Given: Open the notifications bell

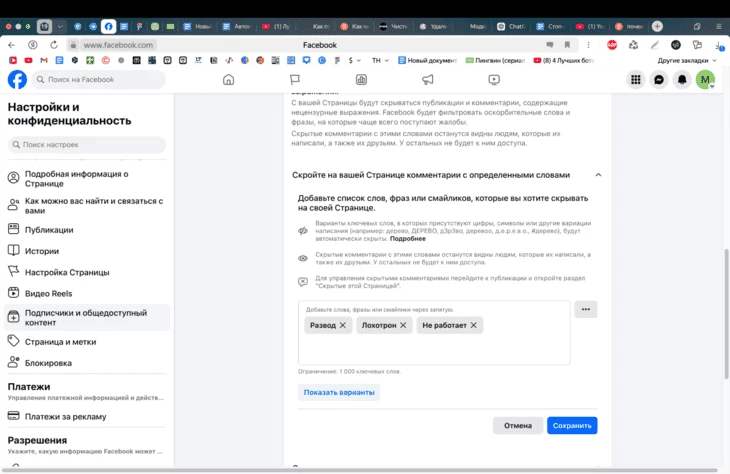Looking at the screenshot, I should [x=682, y=80].
